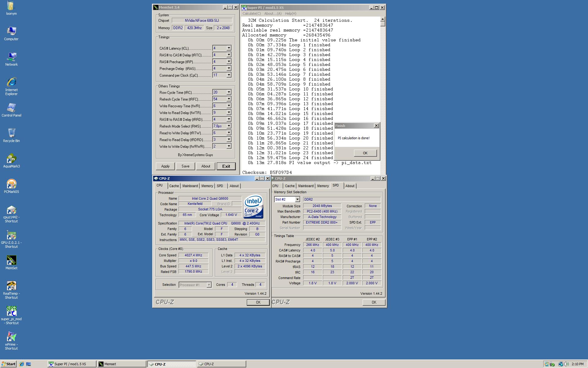This screenshot has height=368, width=588.
Task: Switch to Memory tab in left CPU-Z
Action: [x=207, y=186]
